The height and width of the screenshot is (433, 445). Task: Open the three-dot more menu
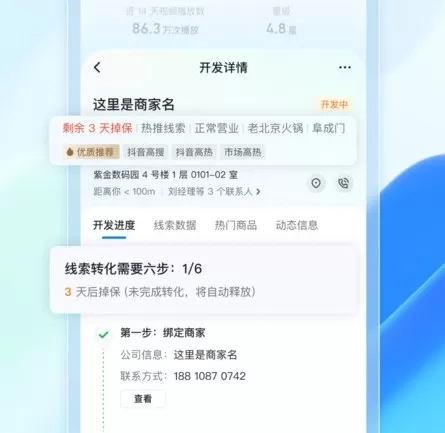(x=345, y=68)
